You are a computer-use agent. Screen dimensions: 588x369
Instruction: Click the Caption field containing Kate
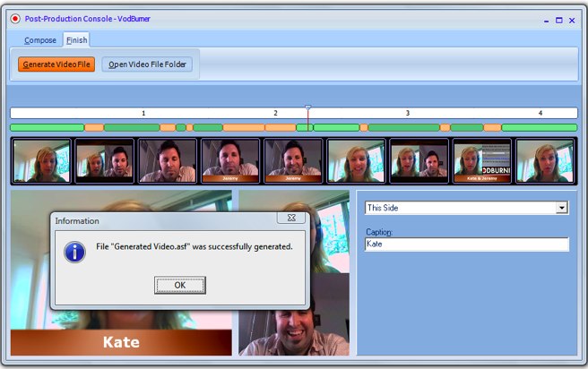coord(466,245)
